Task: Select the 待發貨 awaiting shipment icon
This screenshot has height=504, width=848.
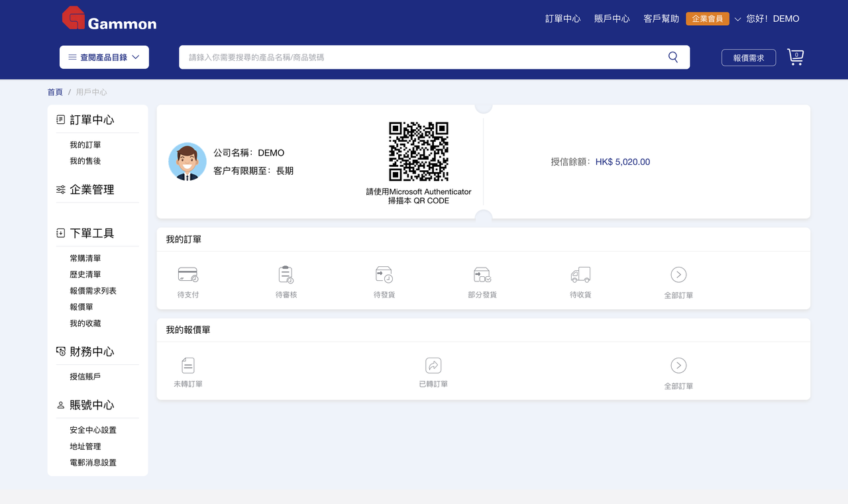Action: (x=384, y=275)
